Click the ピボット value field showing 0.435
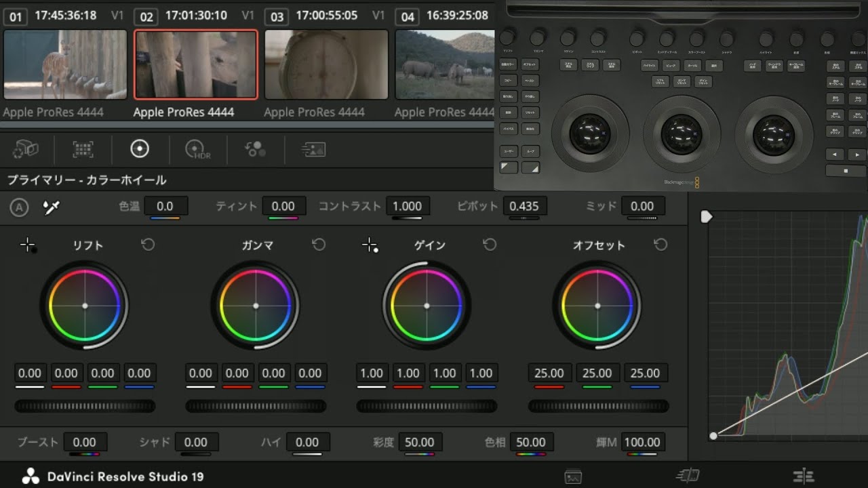 coord(526,206)
